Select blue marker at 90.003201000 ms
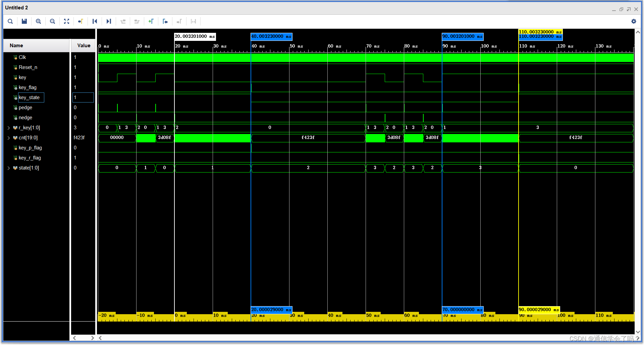The height and width of the screenshot is (345, 644). pos(463,36)
